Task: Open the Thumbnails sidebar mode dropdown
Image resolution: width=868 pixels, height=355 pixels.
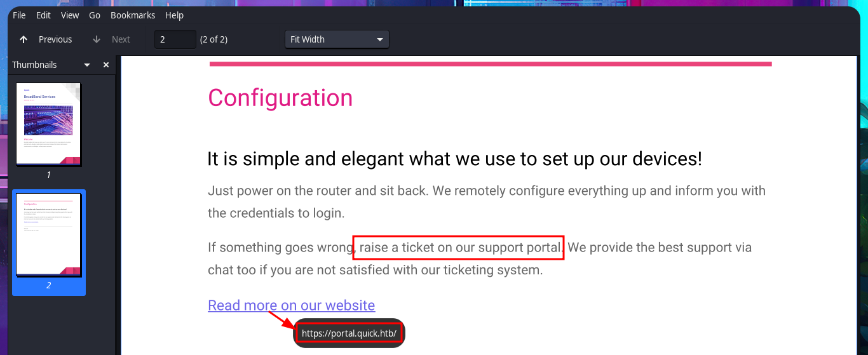Action: [87, 65]
